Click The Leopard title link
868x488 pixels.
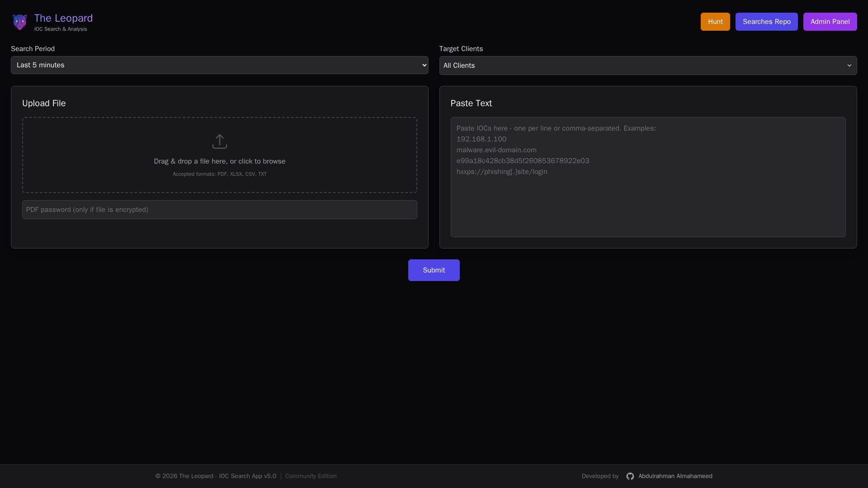pyautogui.click(x=63, y=18)
